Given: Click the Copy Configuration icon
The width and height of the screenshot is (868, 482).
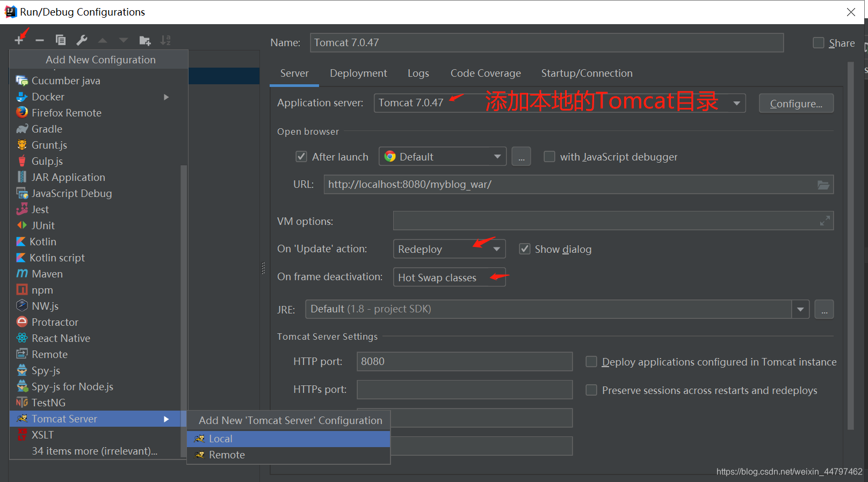Looking at the screenshot, I should click(x=61, y=40).
